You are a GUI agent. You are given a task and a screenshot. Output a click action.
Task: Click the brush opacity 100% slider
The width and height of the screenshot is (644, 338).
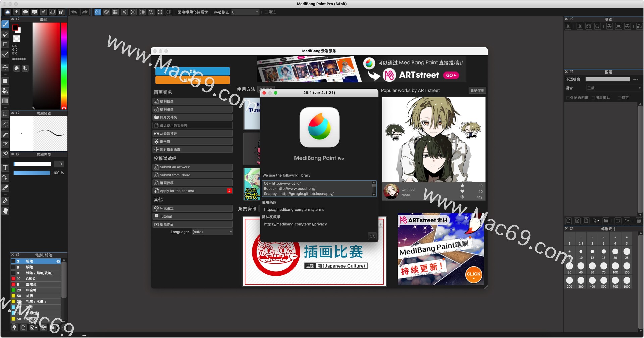click(32, 173)
